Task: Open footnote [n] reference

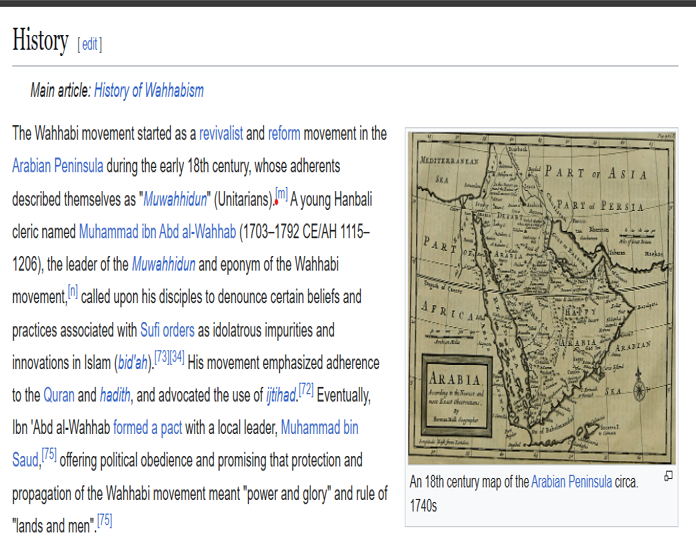Action: point(73,292)
